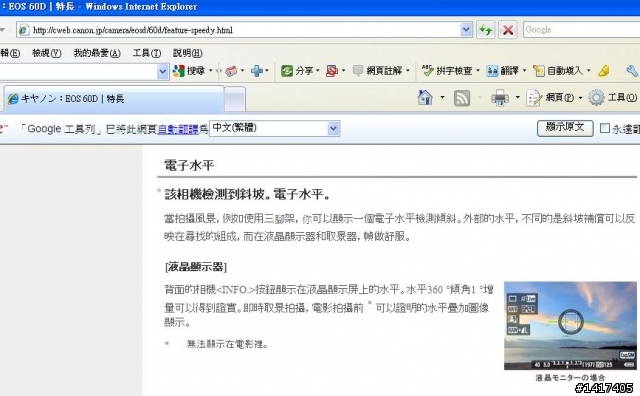Click the Refresh page green arrows icon
Screen dimensions: 640x396
[x=486, y=30]
